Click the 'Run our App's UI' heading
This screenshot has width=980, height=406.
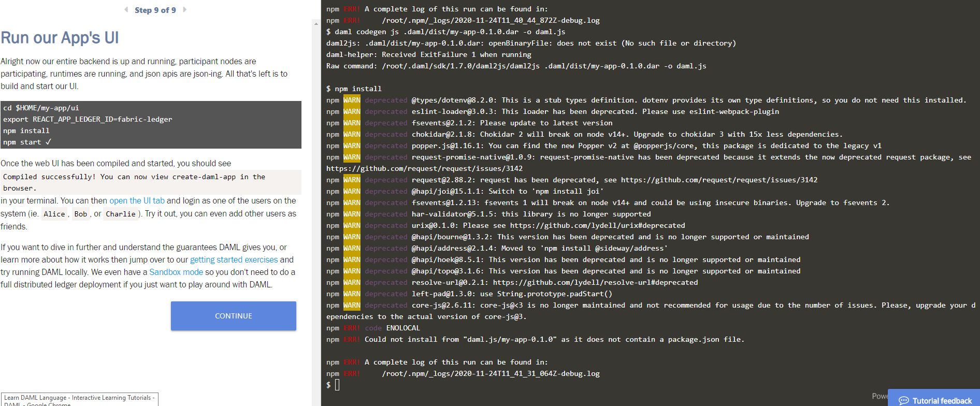coord(60,38)
